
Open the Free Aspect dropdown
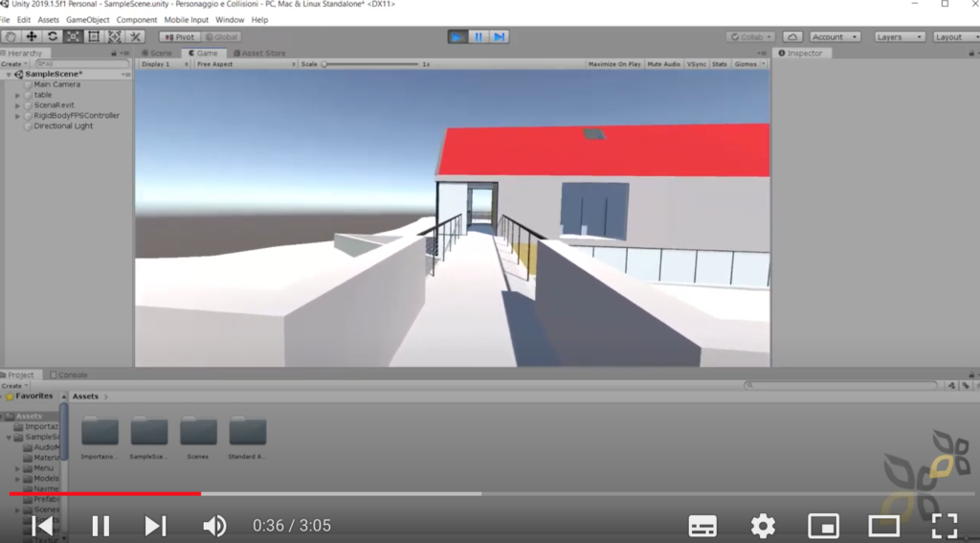(x=246, y=64)
